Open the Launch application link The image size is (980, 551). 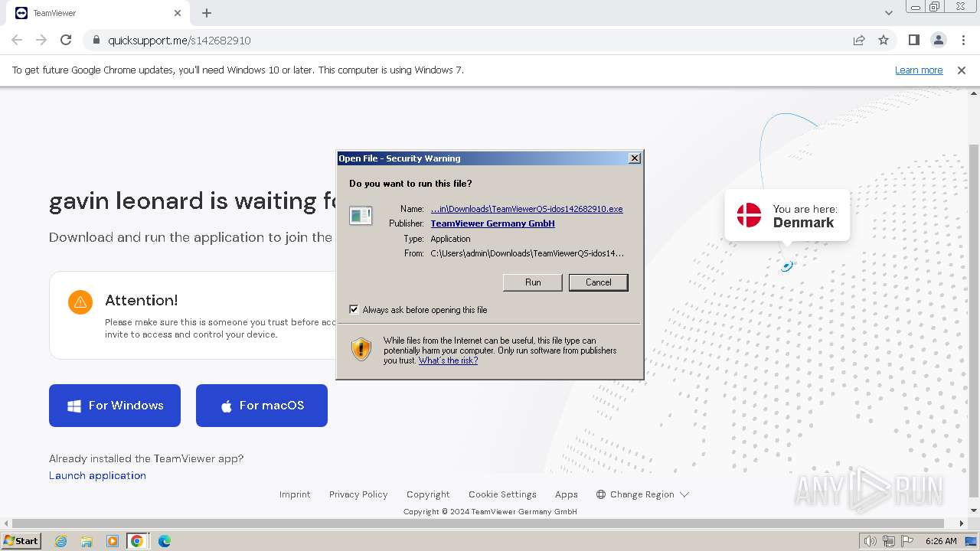pos(97,475)
